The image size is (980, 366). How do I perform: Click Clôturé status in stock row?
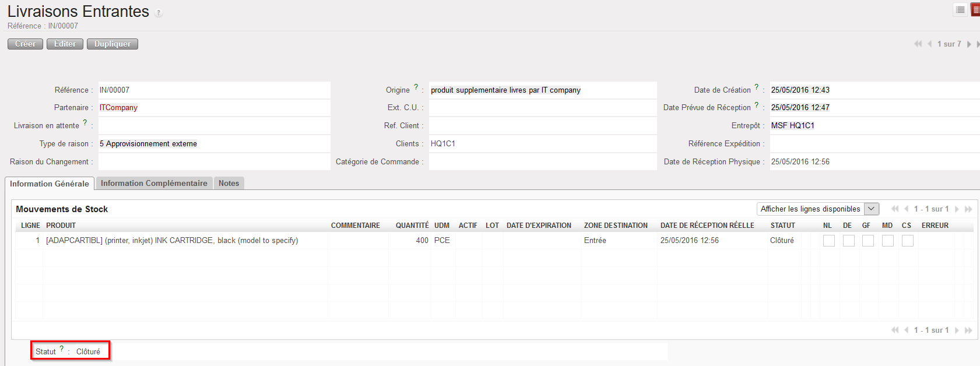click(x=782, y=241)
